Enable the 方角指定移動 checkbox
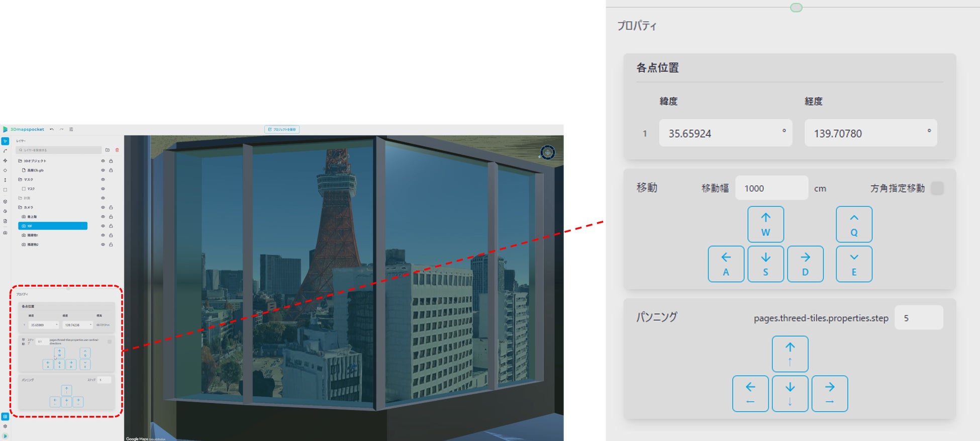 tap(937, 188)
